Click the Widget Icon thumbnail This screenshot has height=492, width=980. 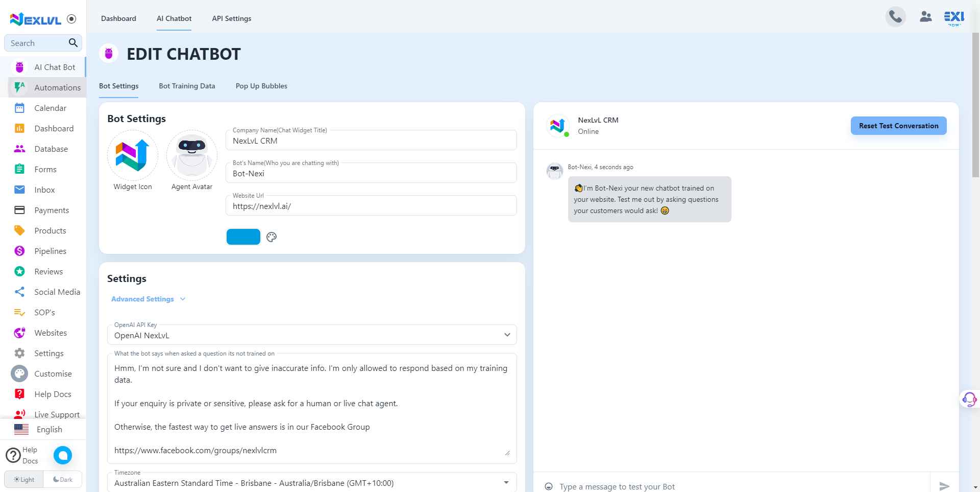coord(133,155)
